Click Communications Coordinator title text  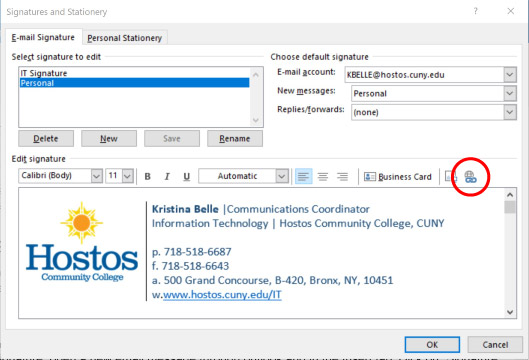pyautogui.click(x=298, y=209)
